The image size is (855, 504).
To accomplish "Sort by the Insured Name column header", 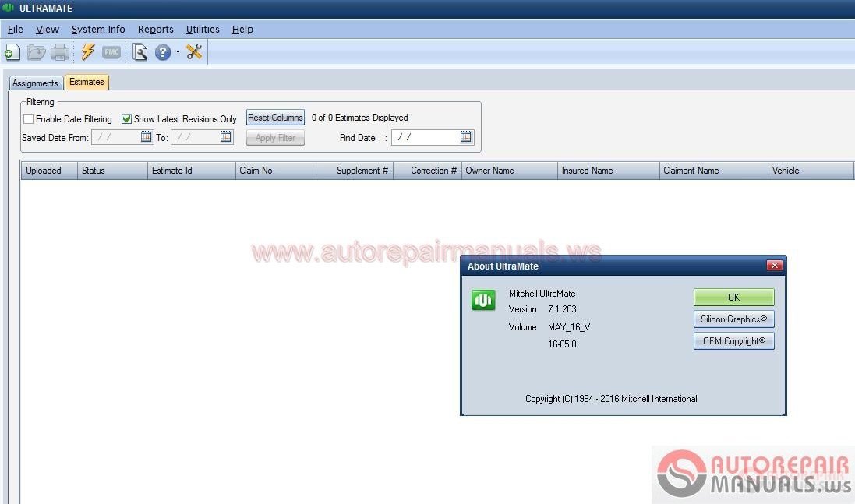I will coord(609,171).
